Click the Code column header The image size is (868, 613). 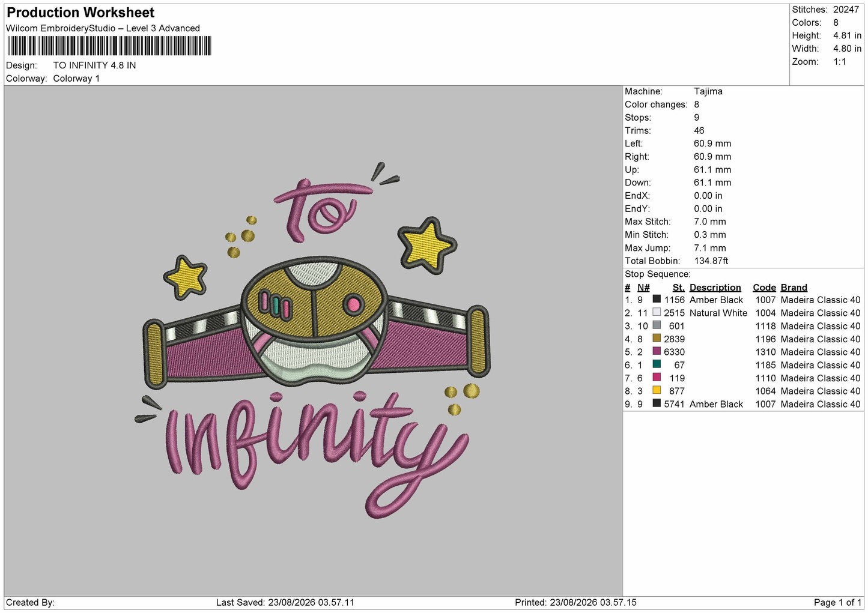click(x=765, y=288)
